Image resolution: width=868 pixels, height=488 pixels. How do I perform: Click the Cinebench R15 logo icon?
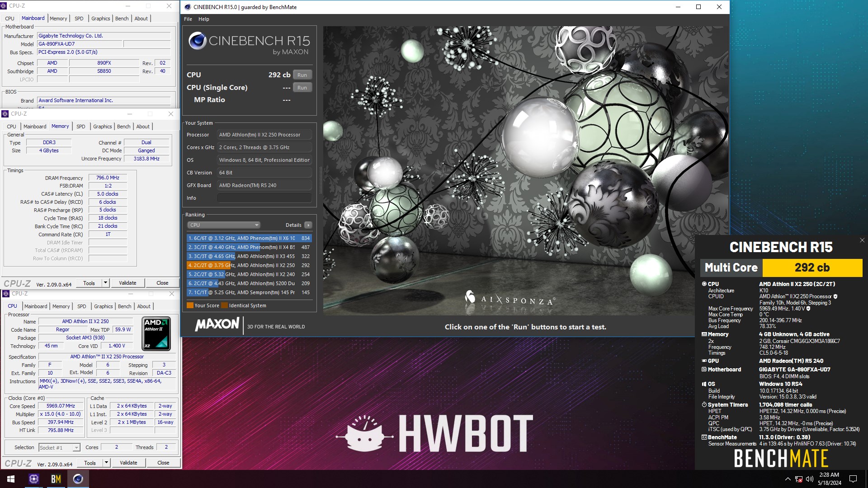[x=198, y=41]
